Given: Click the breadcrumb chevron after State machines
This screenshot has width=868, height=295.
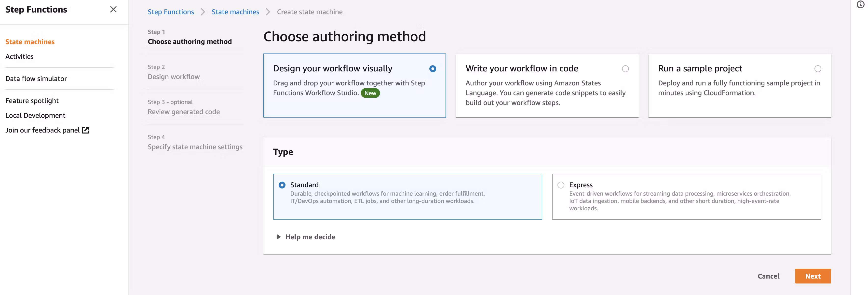Looking at the screenshot, I should click(268, 12).
